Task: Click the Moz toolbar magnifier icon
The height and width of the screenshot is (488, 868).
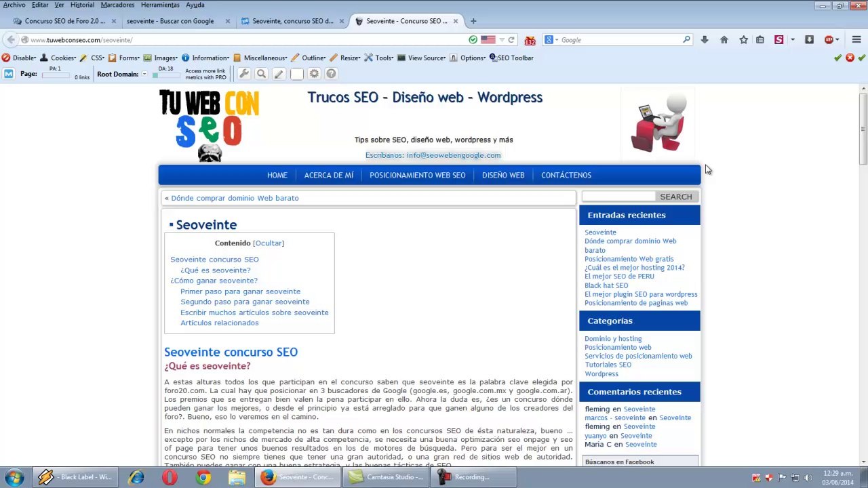Action: 261,74
